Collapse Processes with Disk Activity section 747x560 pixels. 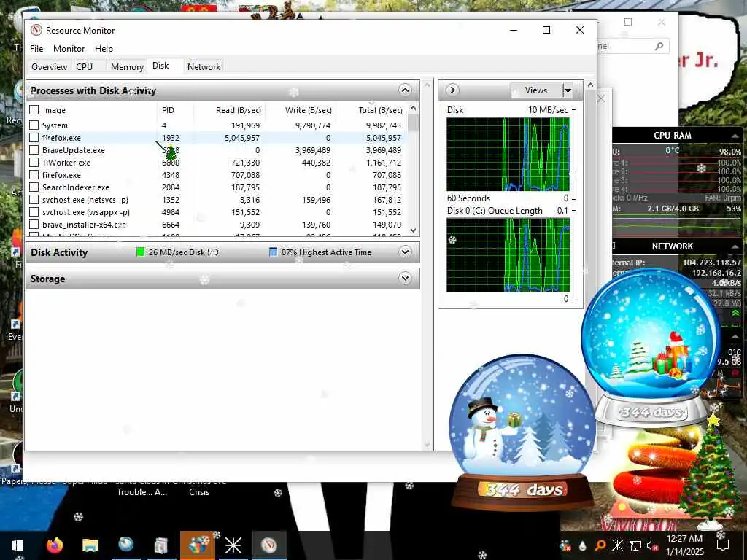pyautogui.click(x=404, y=90)
